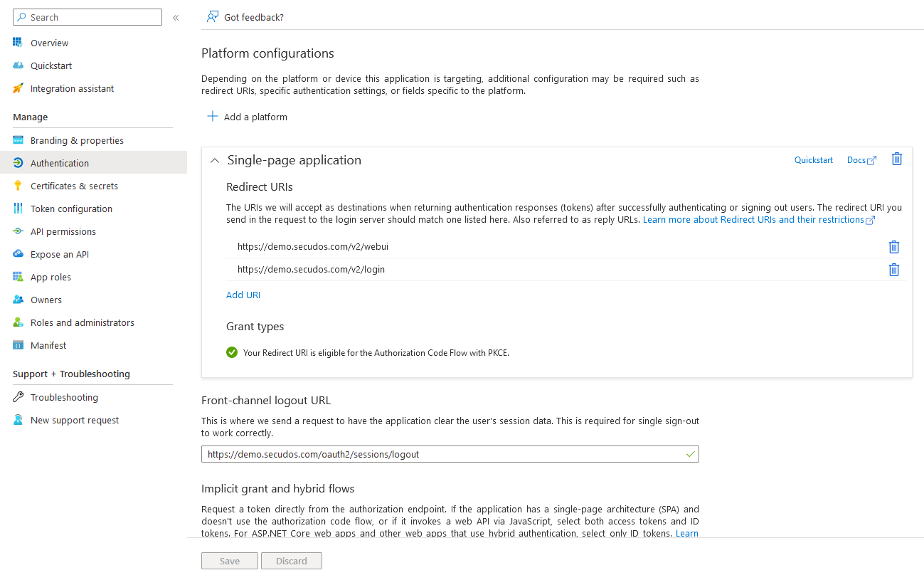
Task: Click the Discard button
Action: tap(291, 561)
